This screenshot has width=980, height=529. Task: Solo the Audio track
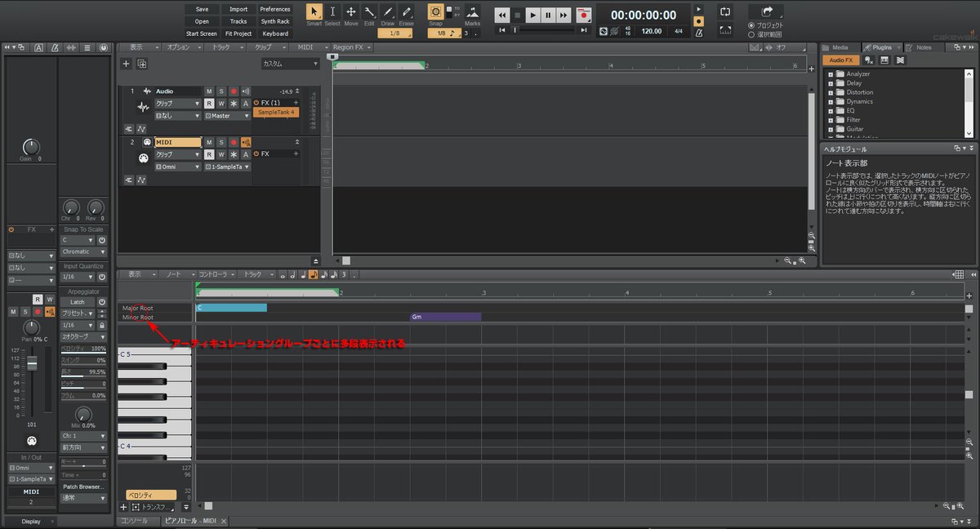click(x=221, y=91)
